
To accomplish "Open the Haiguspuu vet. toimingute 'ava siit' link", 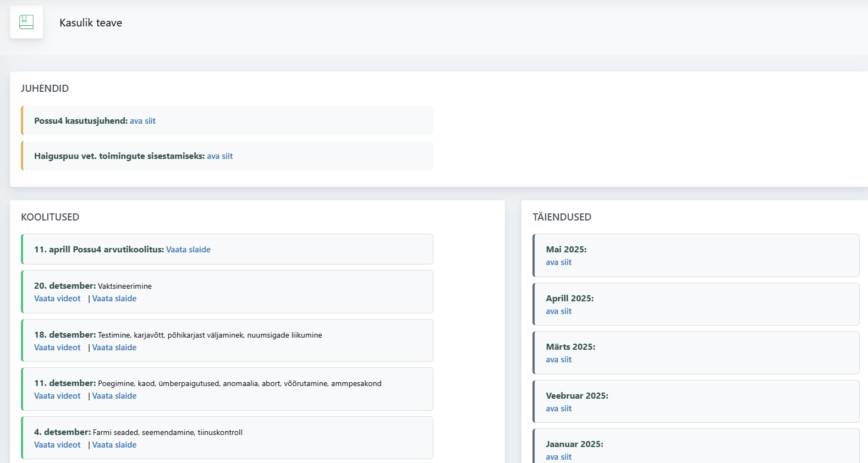I will 220,156.
